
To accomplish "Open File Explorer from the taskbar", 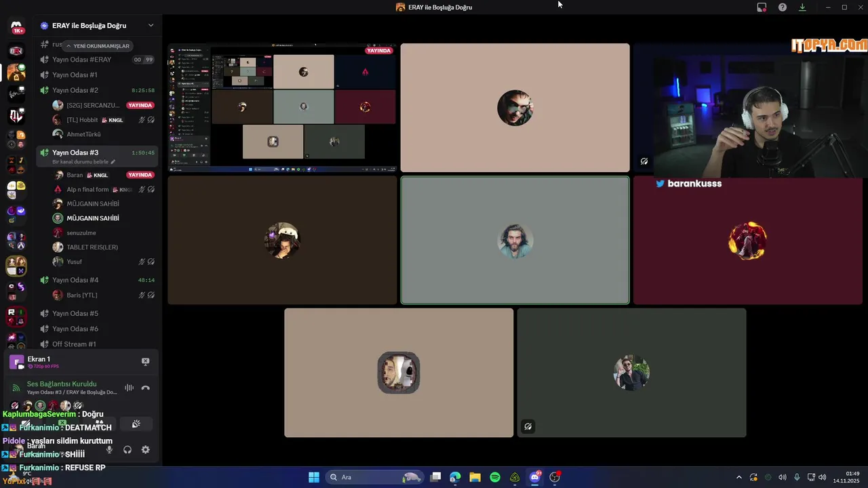I will 475,477.
